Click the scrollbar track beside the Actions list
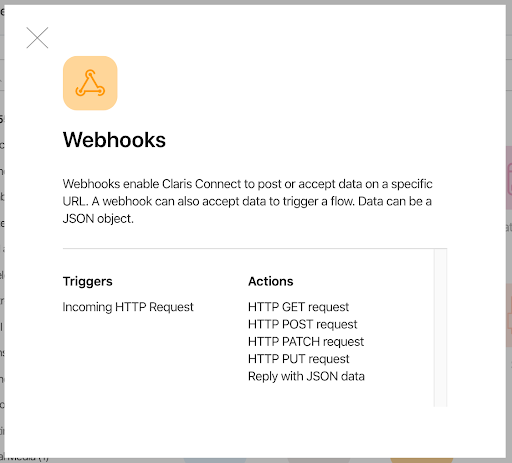 [x=440, y=328]
